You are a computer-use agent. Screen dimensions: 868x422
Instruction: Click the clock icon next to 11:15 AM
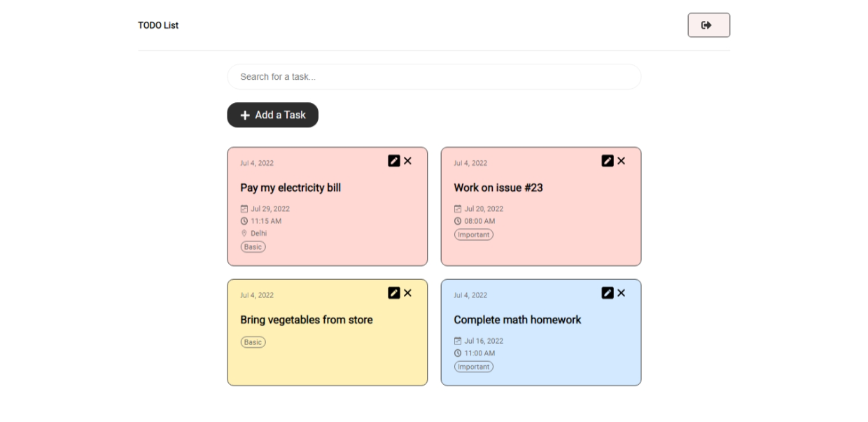click(245, 220)
